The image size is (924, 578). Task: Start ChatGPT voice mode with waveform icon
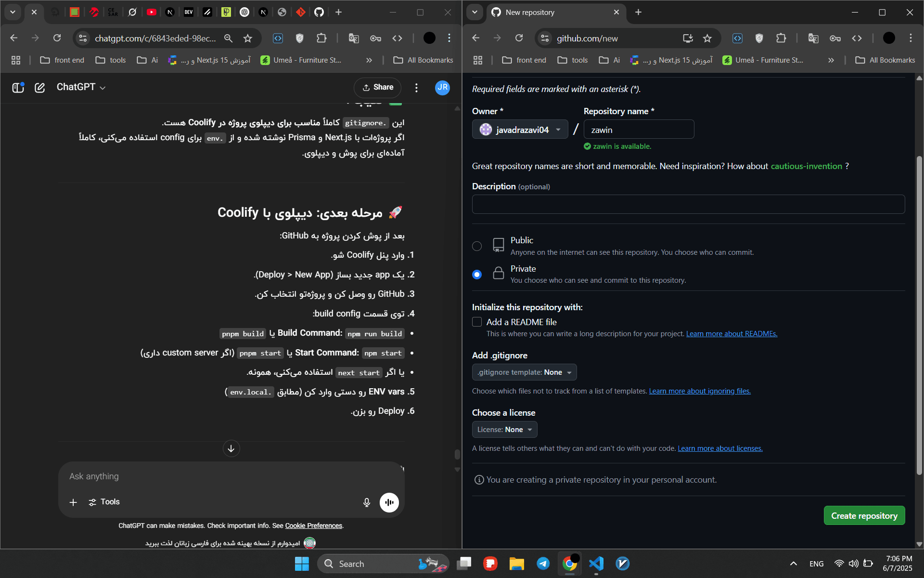click(389, 502)
